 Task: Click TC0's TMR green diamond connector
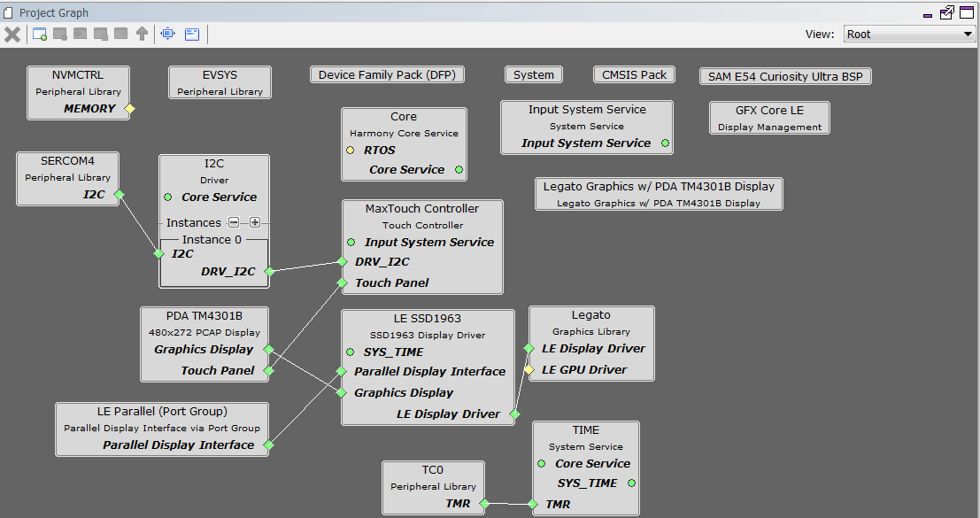[484, 503]
